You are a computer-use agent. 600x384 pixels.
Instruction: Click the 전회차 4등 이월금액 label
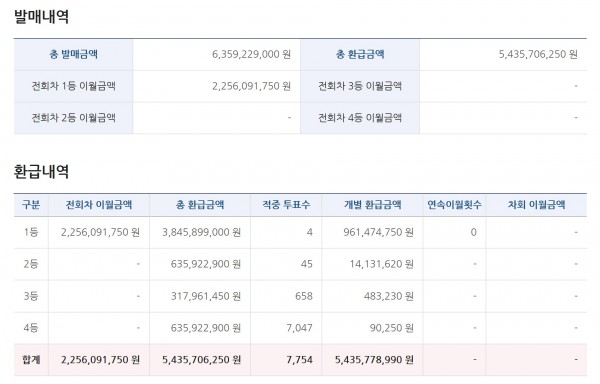(x=360, y=118)
